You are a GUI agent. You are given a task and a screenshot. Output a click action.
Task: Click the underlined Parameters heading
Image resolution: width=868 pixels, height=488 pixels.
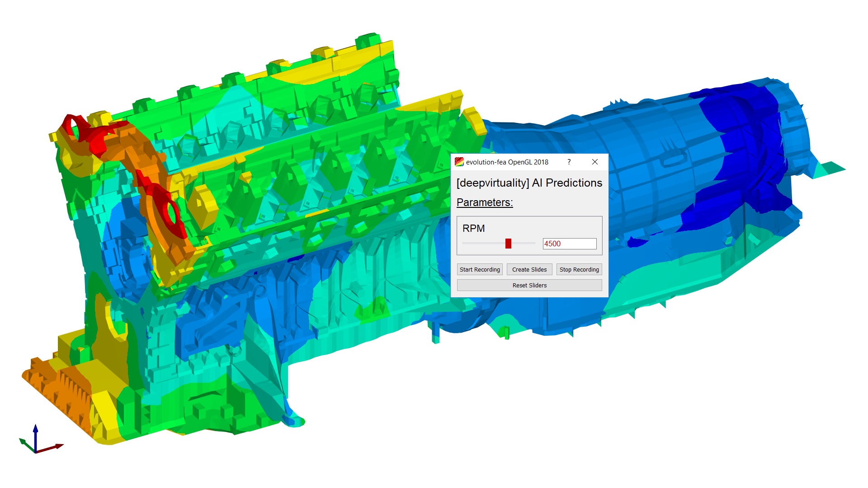485,202
